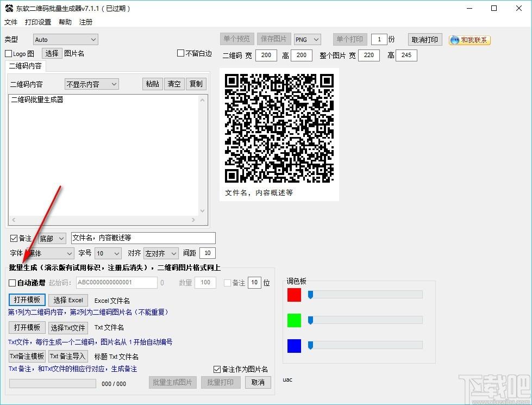This screenshot has width=532, height=405.
Task: Click the 清空 button
Action: coord(174,84)
